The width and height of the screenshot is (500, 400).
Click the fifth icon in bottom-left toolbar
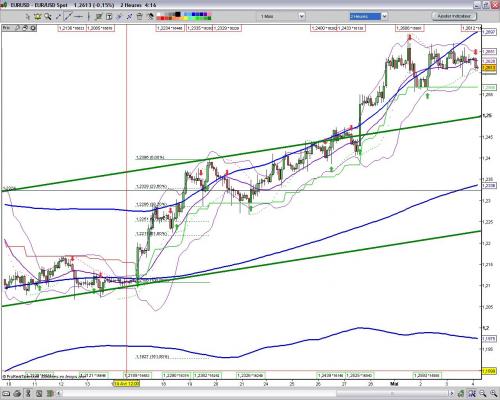click(50, 394)
